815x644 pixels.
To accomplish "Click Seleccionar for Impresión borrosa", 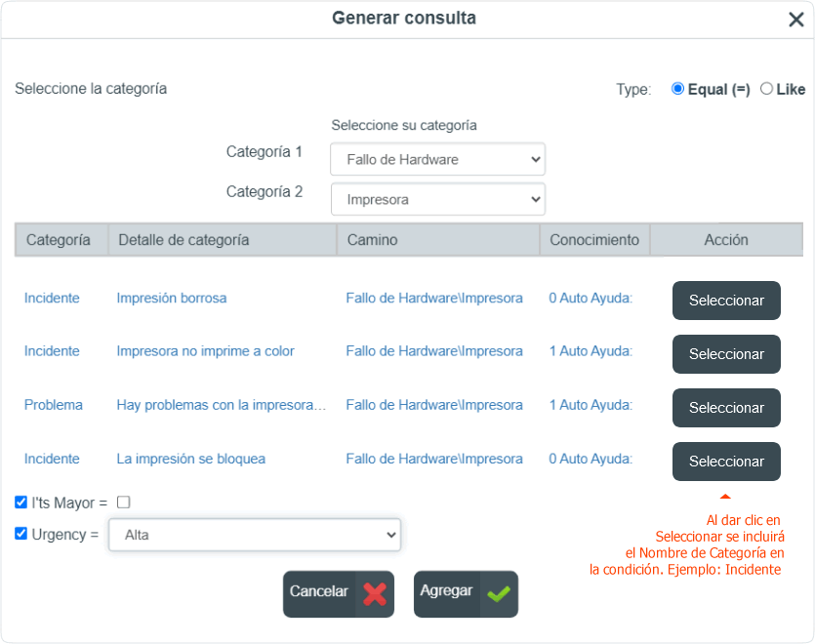I will pyautogui.click(x=726, y=301).
